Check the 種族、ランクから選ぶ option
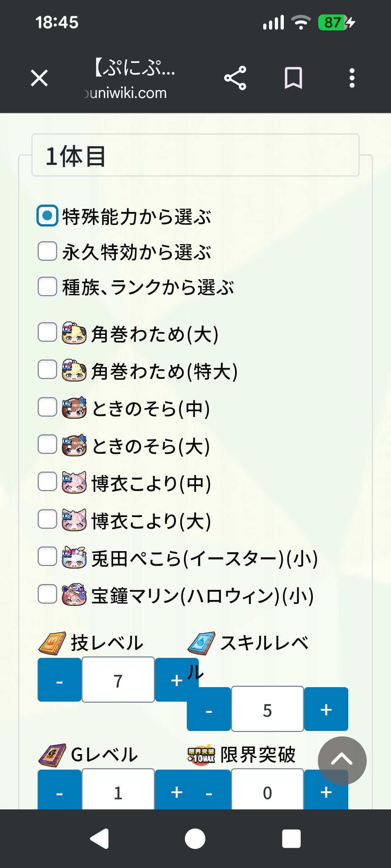 (x=47, y=287)
